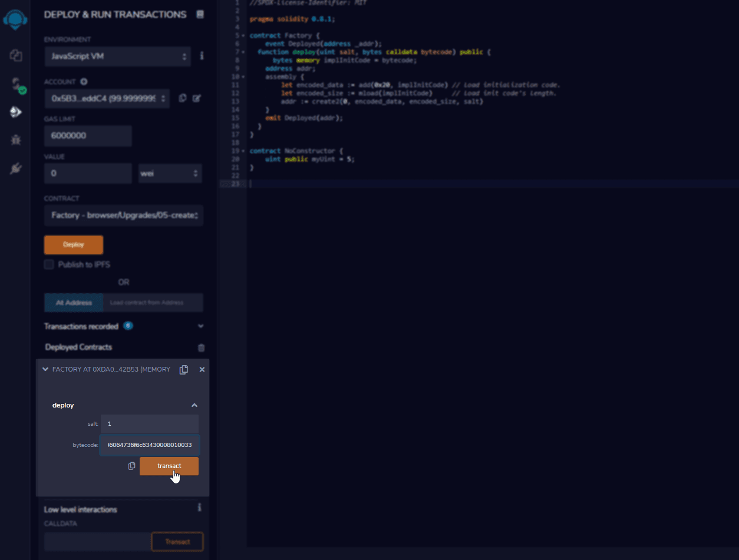
Task: Clear deployed contracts with trash icon
Action: [201, 348]
